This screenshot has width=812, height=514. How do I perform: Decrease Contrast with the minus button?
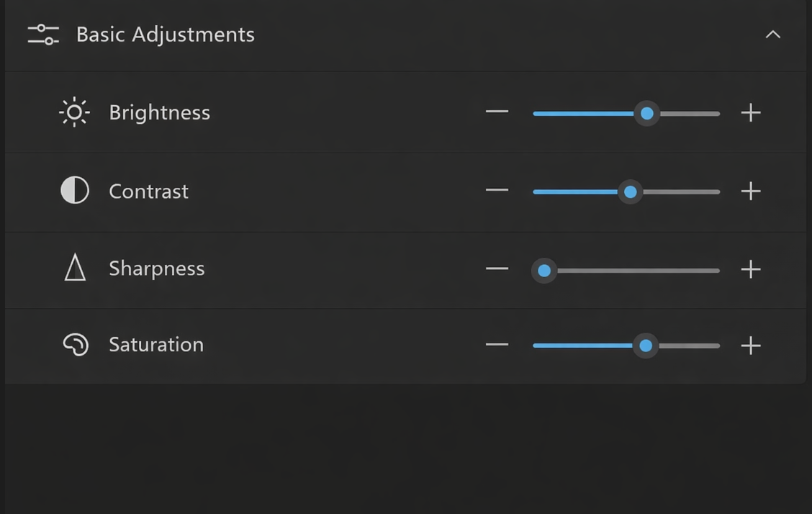(497, 191)
